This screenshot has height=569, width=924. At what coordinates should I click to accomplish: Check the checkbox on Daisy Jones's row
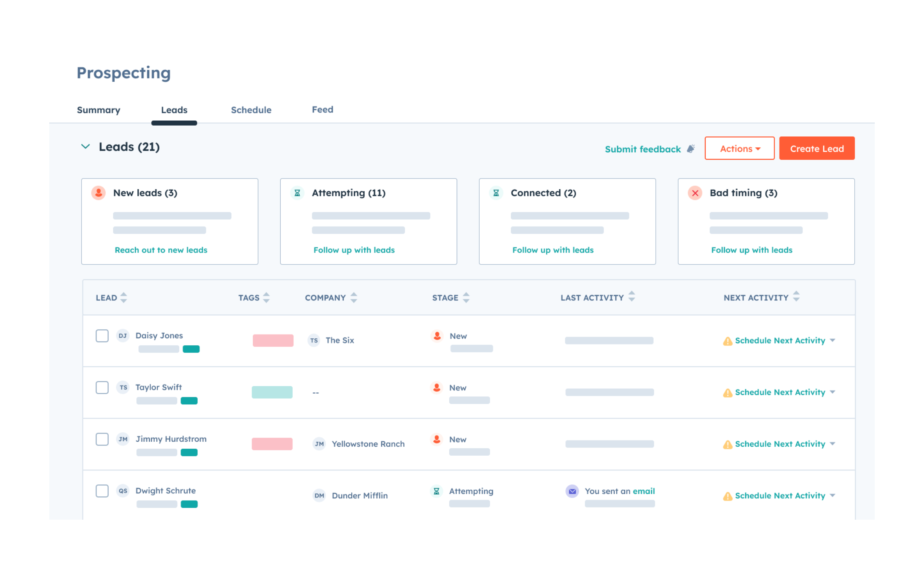tap(102, 336)
